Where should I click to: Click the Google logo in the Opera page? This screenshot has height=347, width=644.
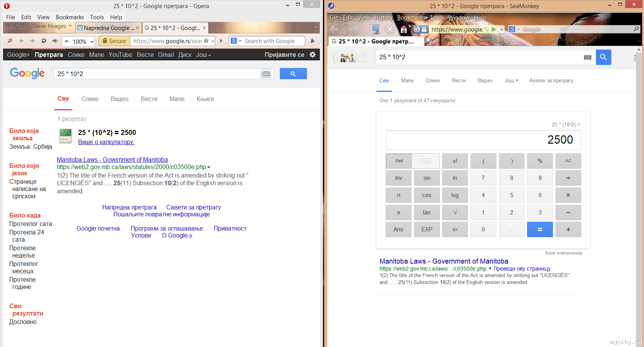point(27,73)
